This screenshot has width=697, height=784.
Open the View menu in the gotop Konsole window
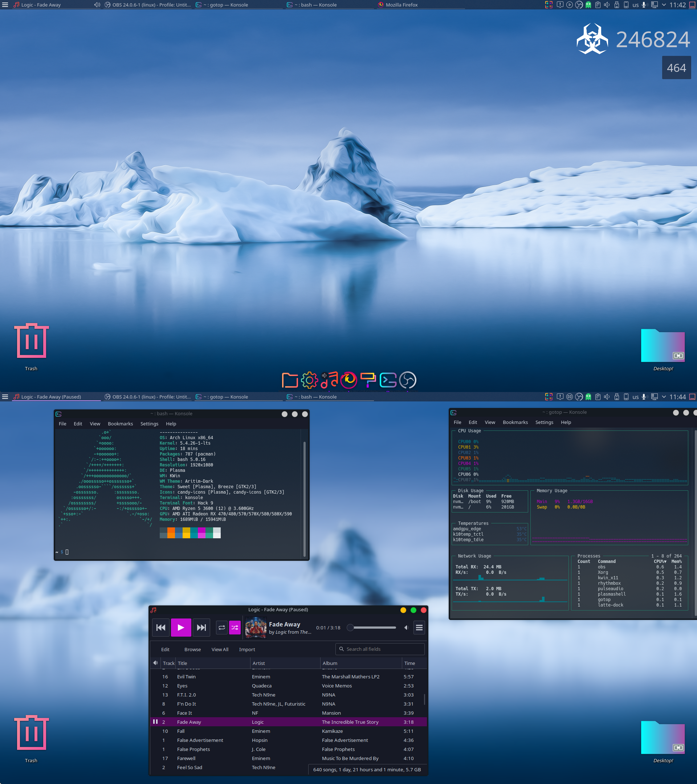[490, 422]
